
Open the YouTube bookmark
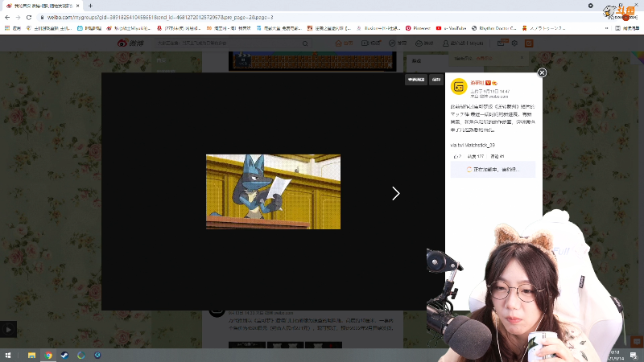(x=451, y=28)
